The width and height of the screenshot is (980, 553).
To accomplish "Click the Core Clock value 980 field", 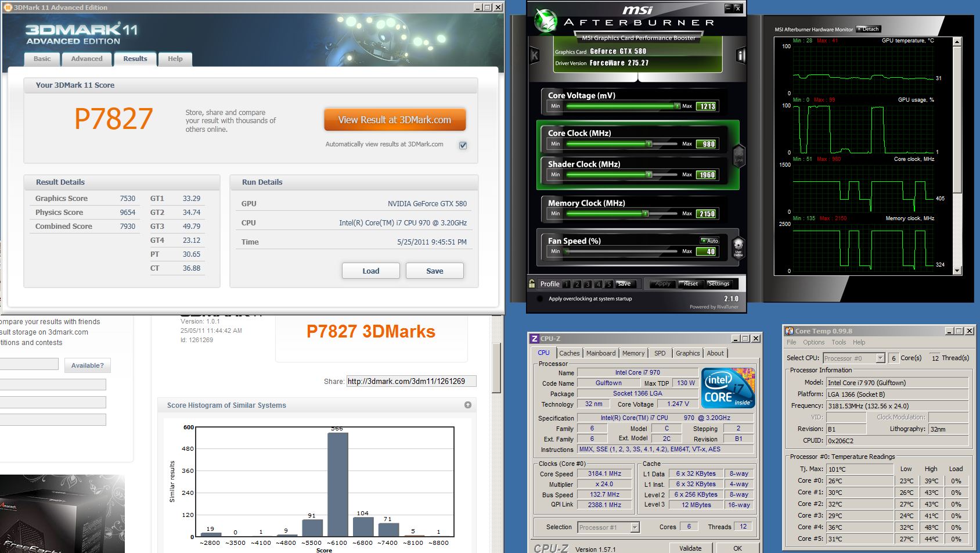I will (x=707, y=144).
